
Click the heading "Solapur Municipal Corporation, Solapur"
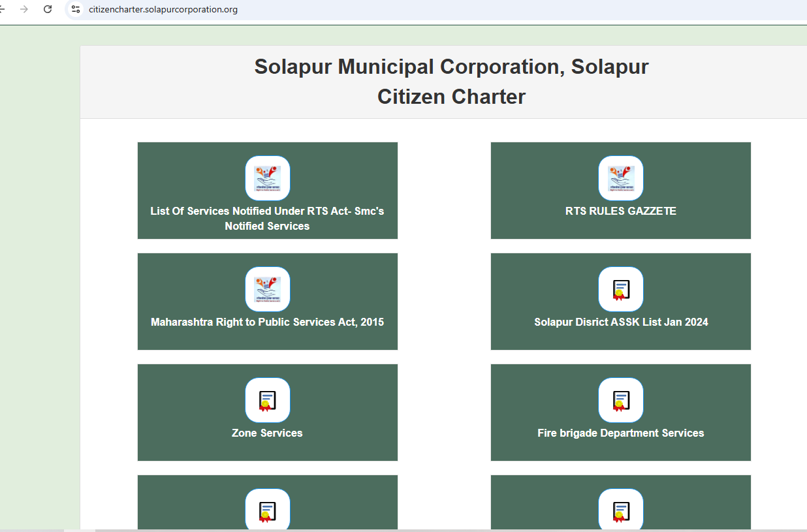(x=451, y=67)
